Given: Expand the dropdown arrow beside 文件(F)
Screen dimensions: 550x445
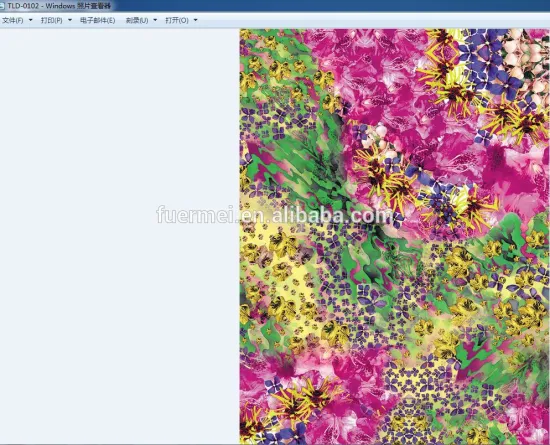Looking at the screenshot, I should 31,20.
